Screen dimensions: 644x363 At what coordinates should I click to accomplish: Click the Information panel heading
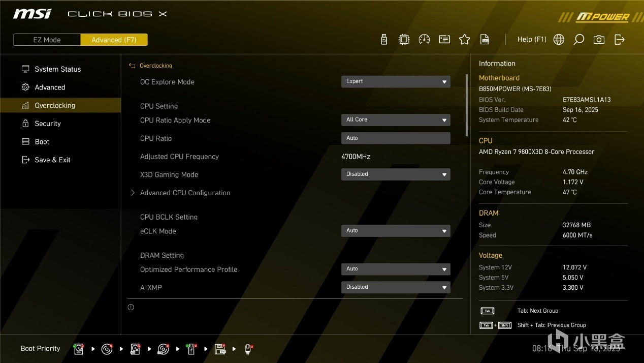point(497,64)
